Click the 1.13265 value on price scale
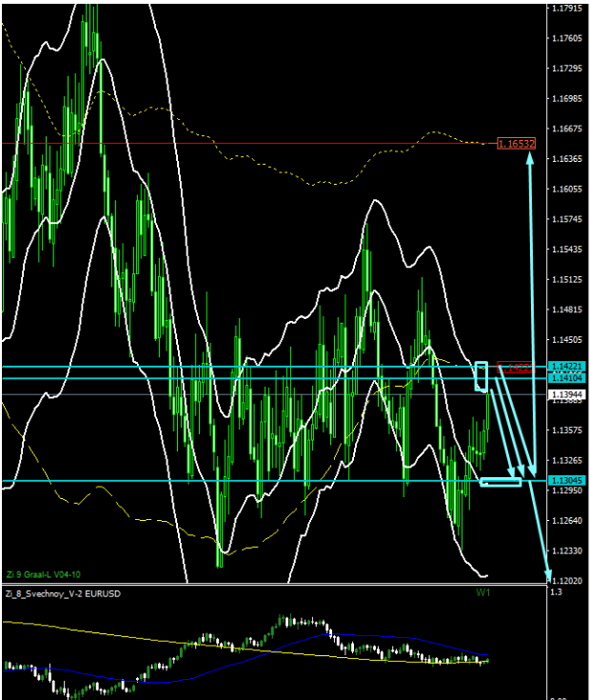 point(567,460)
